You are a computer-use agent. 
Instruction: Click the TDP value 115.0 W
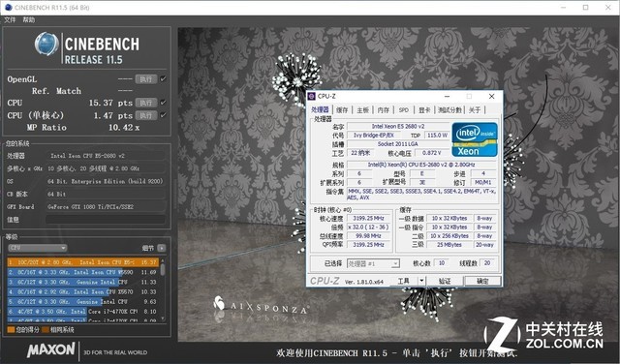[x=437, y=136]
